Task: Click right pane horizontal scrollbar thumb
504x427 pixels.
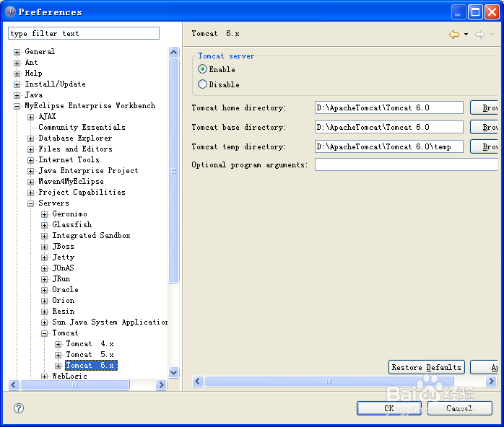Action: click(x=329, y=381)
